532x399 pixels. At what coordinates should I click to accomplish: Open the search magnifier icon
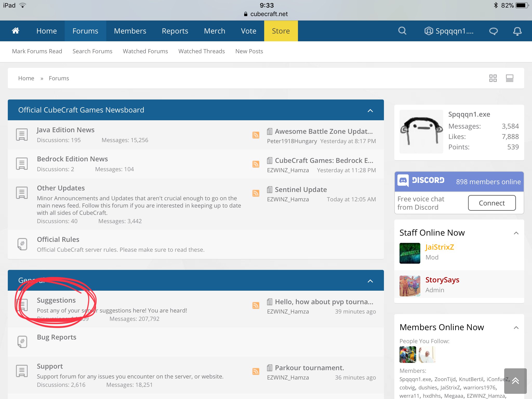click(402, 31)
